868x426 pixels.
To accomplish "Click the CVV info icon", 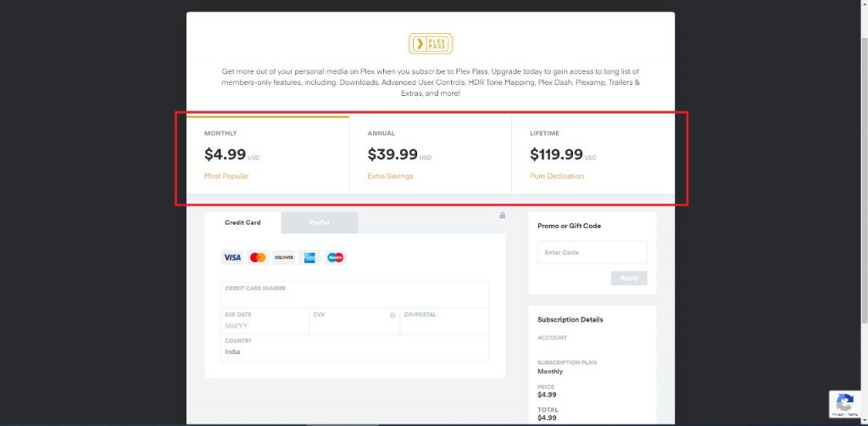I will click(392, 315).
